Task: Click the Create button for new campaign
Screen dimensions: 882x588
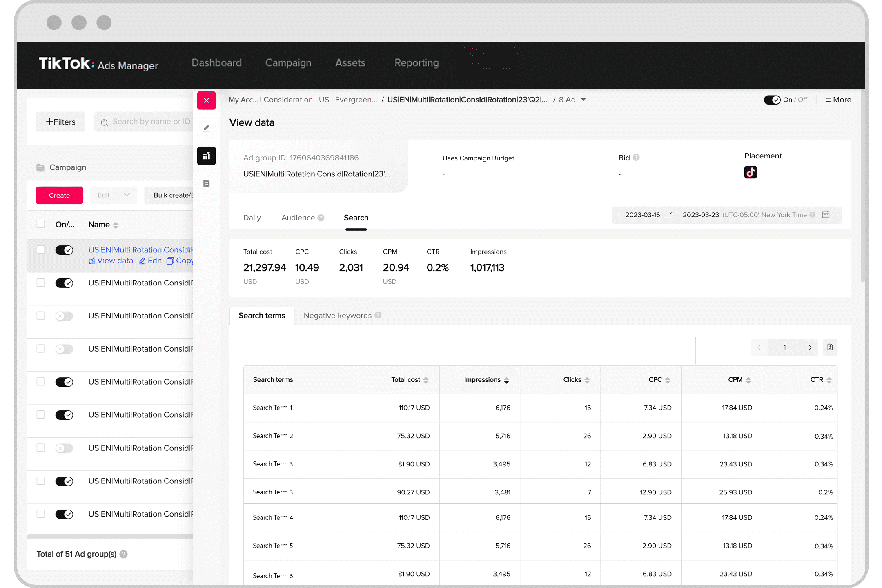Action: (x=59, y=195)
